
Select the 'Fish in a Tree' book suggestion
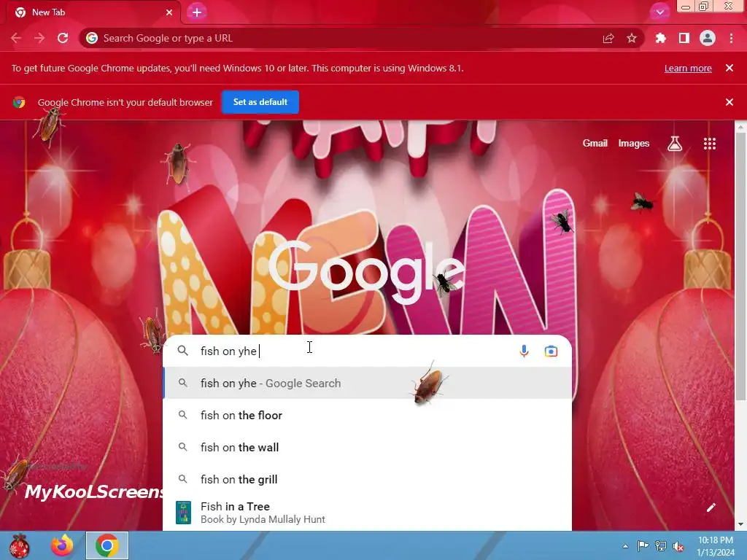click(368, 513)
